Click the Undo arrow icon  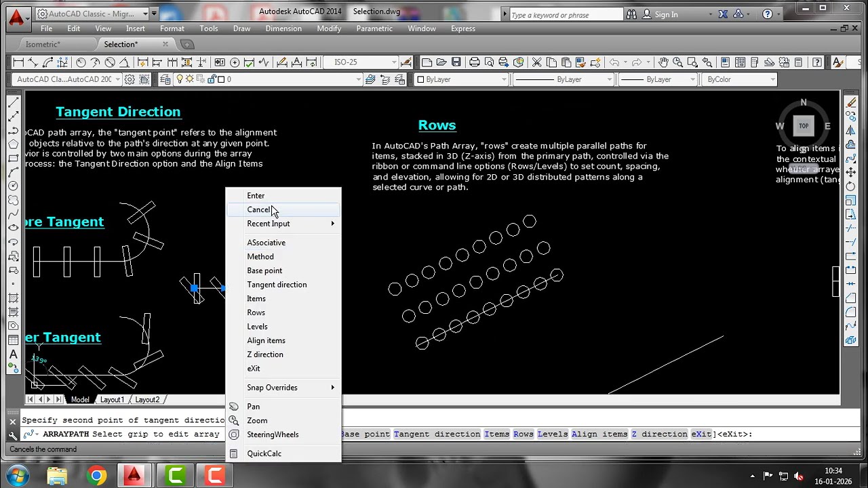click(x=614, y=62)
